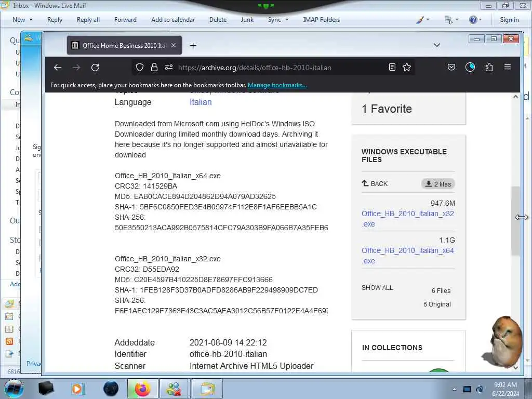This screenshot has height=399, width=532.
Task: Click SHOW ALL files
Action: 377,288
